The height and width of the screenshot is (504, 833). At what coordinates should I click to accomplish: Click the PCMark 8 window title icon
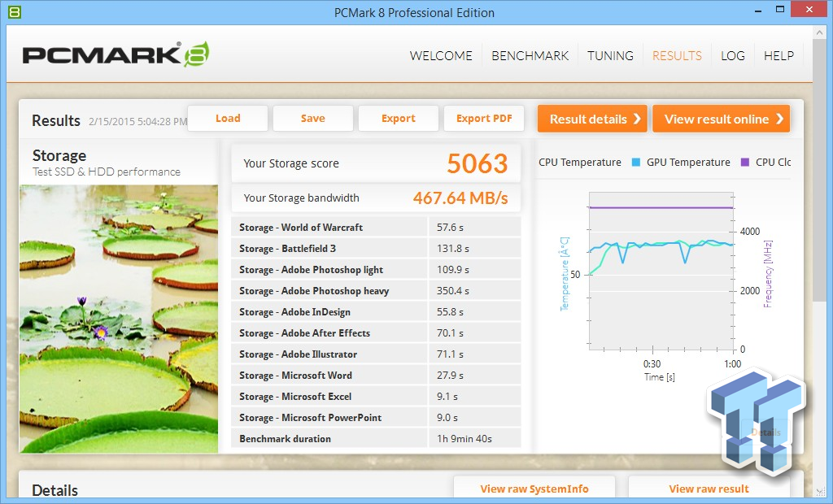[x=15, y=11]
